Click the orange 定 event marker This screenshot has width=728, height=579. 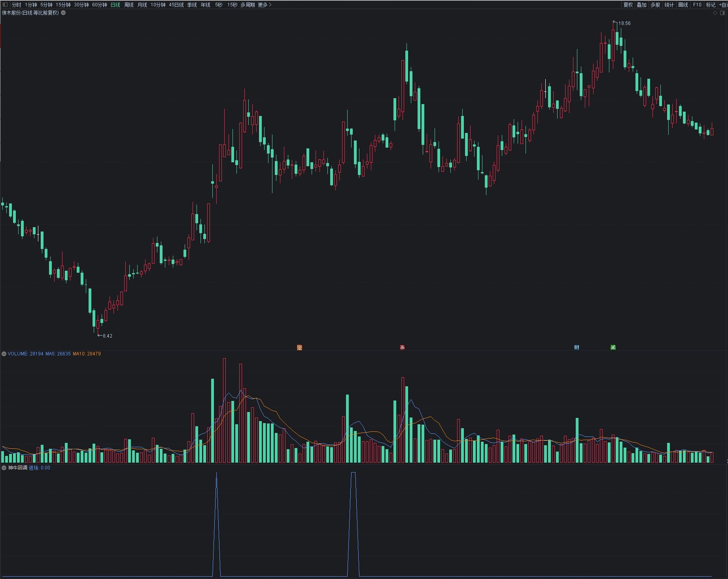click(299, 347)
